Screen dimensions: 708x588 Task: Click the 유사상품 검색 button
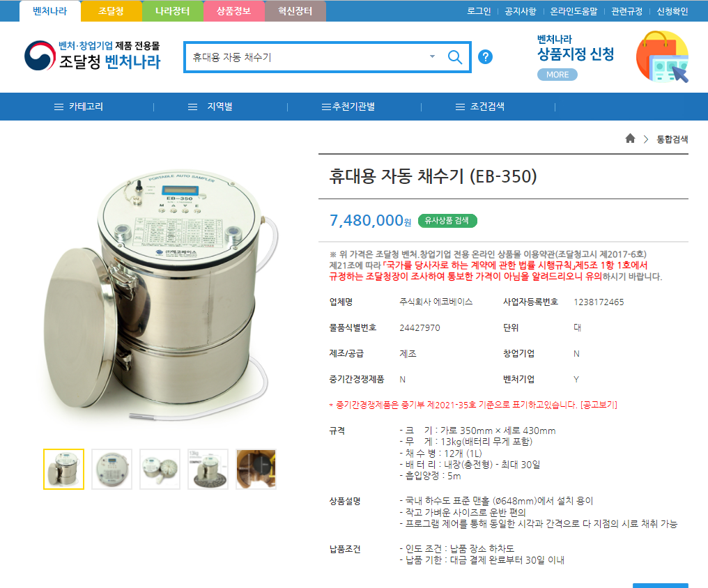coord(447,221)
